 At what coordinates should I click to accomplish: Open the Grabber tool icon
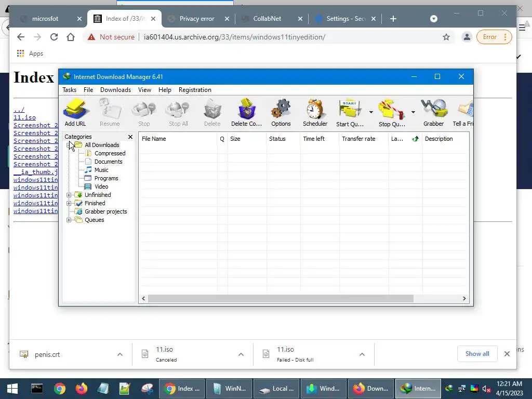coord(434,112)
